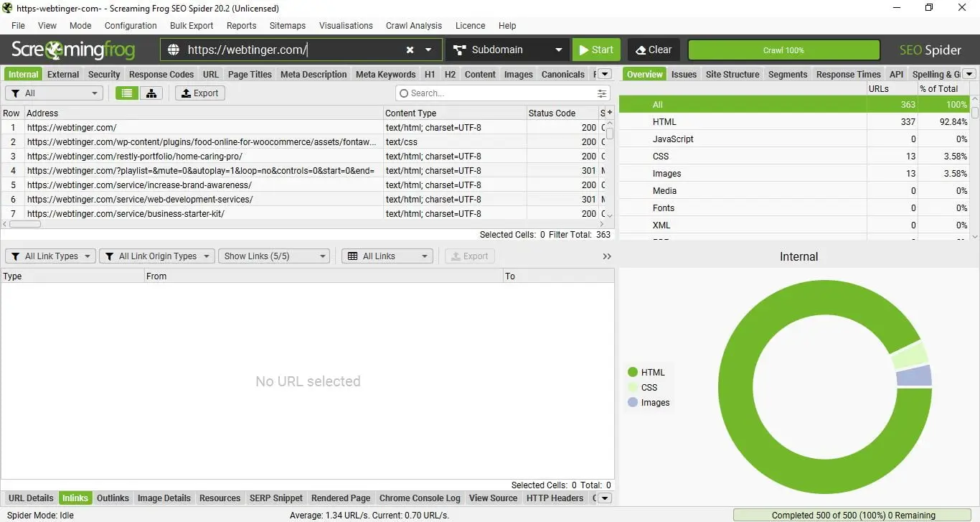Click the Search input field
Image resolution: width=980 pixels, height=522 pixels.
click(x=495, y=93)
